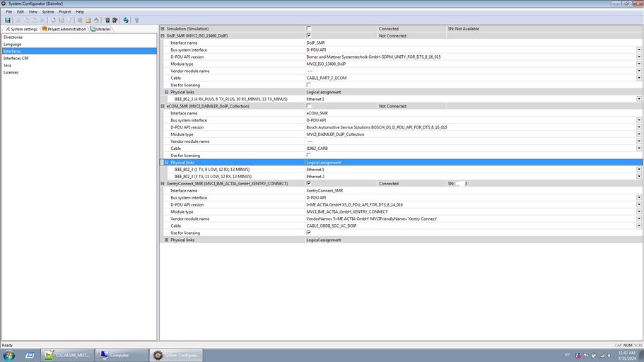Collapse Physical links under DoIP_SMR
This screenshot has width=644, height=362.
(x=166, y=92)
